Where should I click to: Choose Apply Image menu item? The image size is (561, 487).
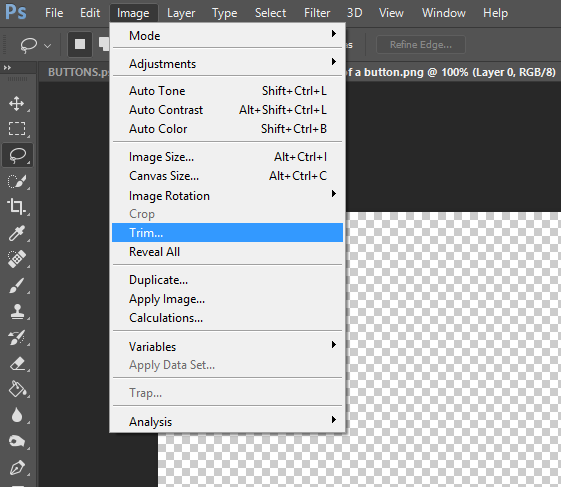pyautogui.click(x=228, y=298)
